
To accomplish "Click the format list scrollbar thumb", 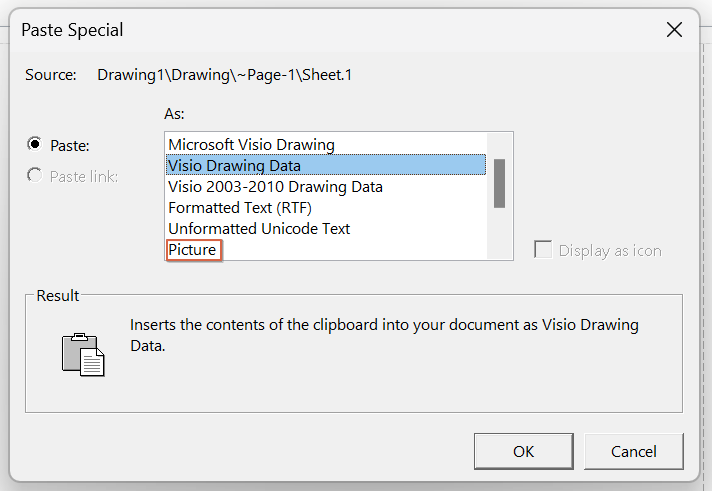I will [499, 184].
